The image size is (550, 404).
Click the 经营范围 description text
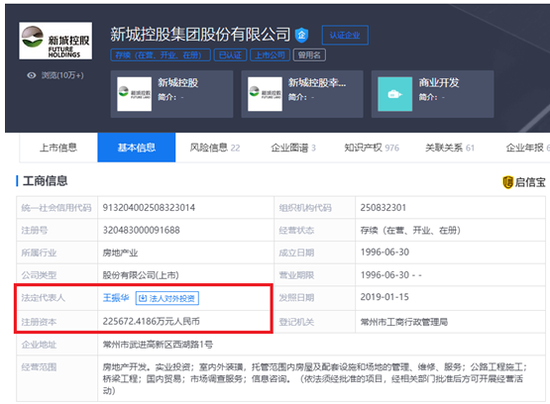(x=315, y=379)
